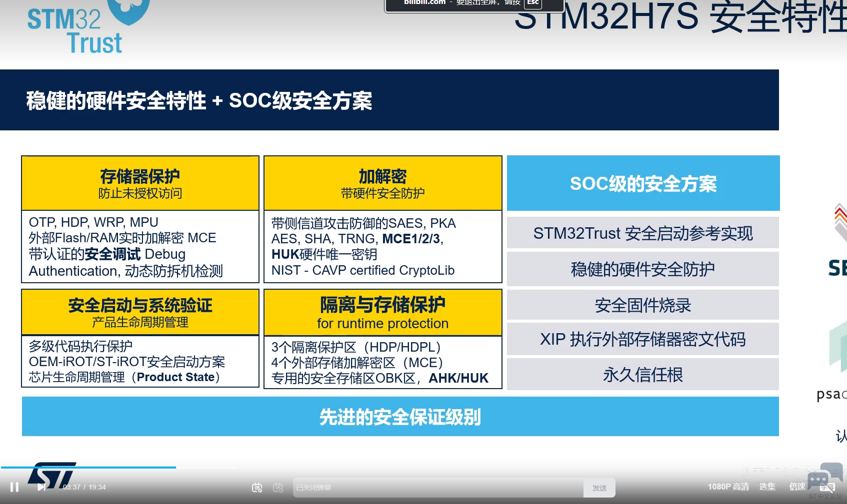Click the 外部Flash/RAM实时加解密 MCE line
This screenshot has height=504, width=847.
[x=122, y=238]
